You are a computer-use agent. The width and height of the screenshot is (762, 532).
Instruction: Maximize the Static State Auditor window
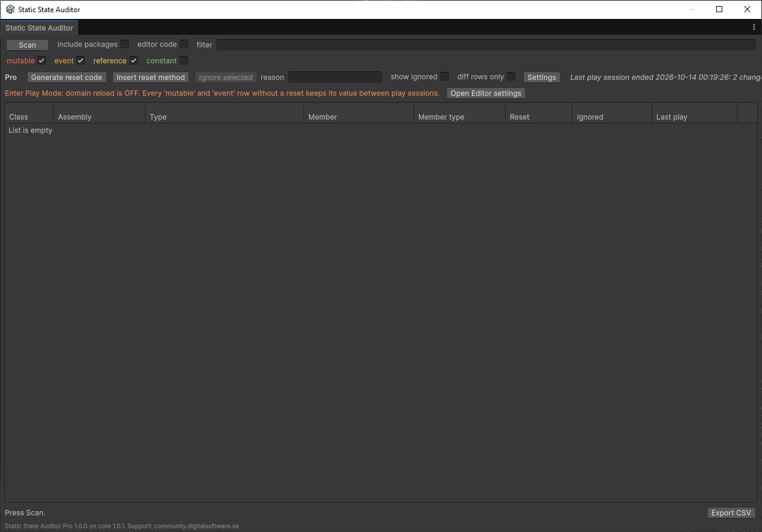pyautogui.click(x=719, y=9)
